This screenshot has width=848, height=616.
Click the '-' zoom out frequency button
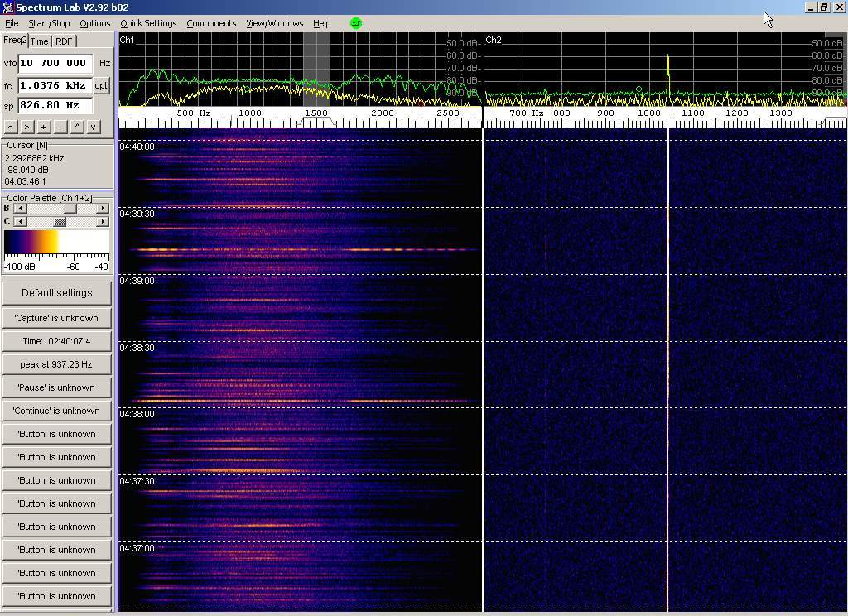click(60, 127)
